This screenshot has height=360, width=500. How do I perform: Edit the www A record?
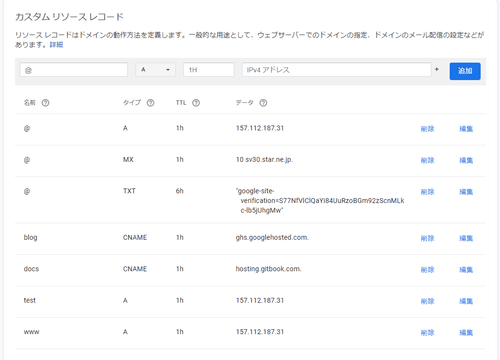466,332
